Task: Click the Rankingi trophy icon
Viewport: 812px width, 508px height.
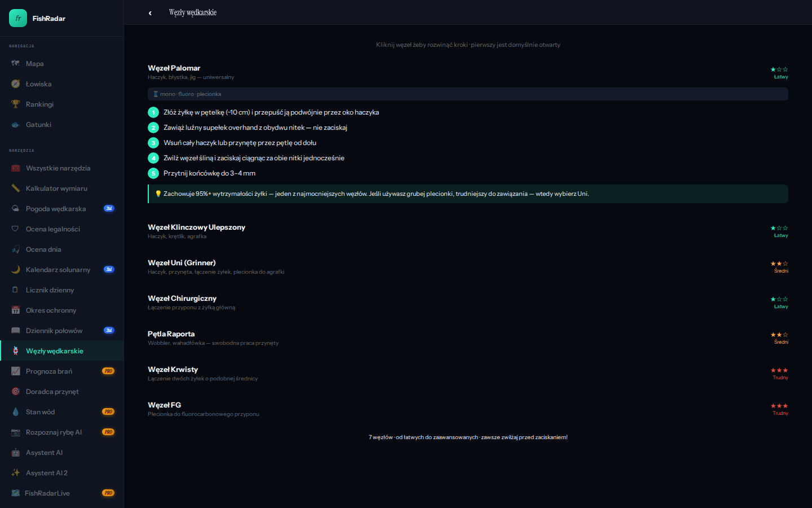Action: pyautogui.click(x=16, y=104)
